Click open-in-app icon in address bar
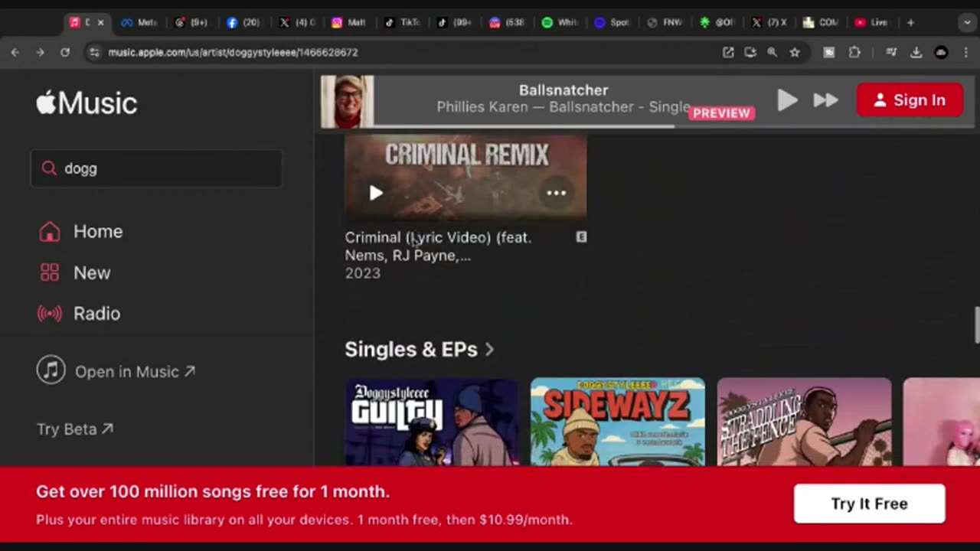 [x=728, y=52]
